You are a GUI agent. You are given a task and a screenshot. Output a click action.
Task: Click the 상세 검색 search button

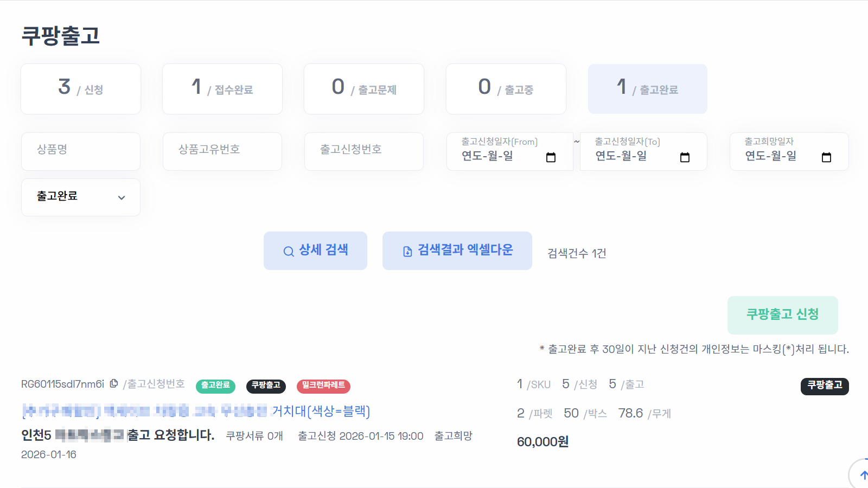(x=315, y=251)
